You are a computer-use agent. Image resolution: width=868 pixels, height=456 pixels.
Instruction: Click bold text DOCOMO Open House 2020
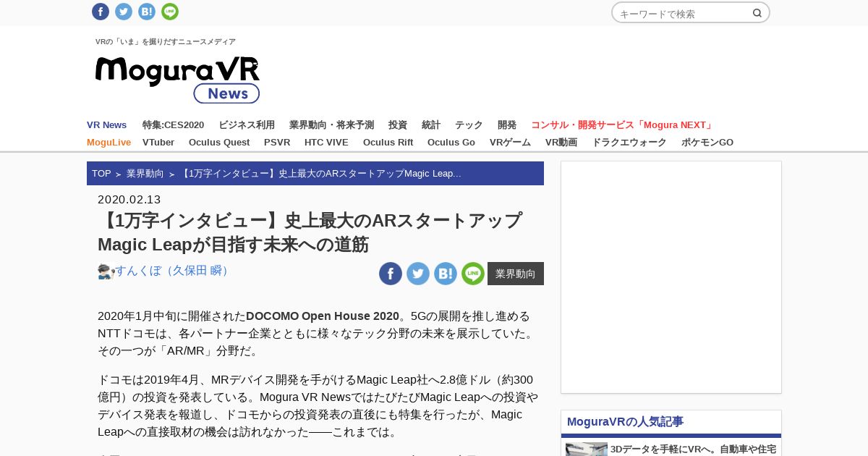(x=323, y=316)
